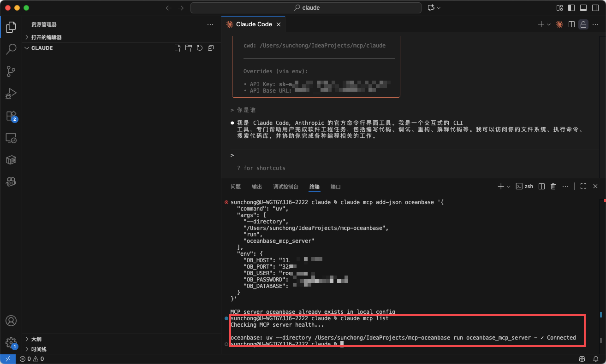This screenshot has width=606, height=364.
Task: Open the Manage gear settings menu
Action: click(x=11, y=342)
